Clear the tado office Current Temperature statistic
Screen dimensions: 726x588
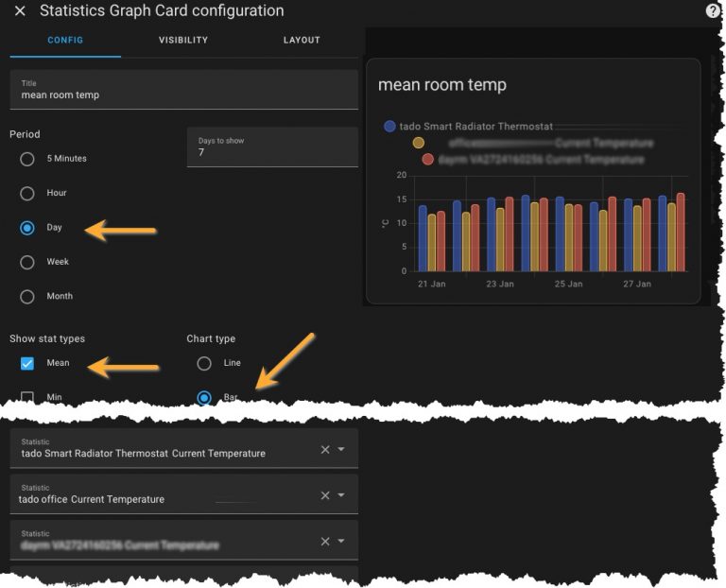325,495
